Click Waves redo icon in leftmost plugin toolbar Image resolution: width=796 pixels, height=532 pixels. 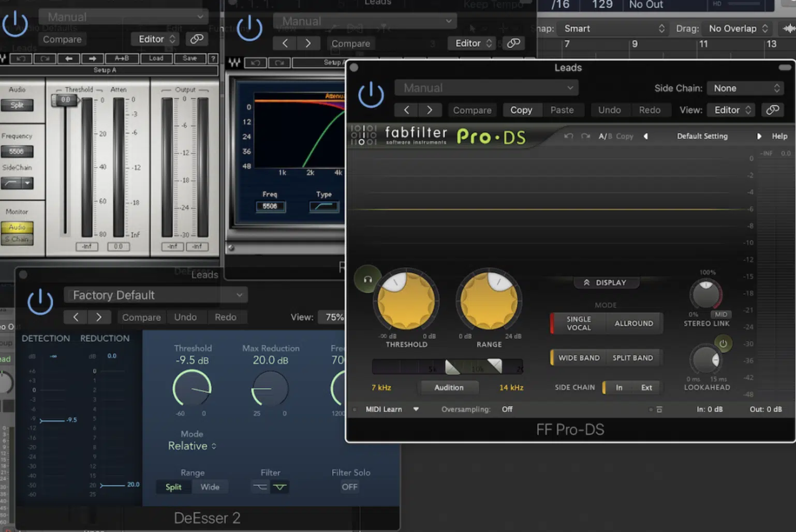(45, 58)
